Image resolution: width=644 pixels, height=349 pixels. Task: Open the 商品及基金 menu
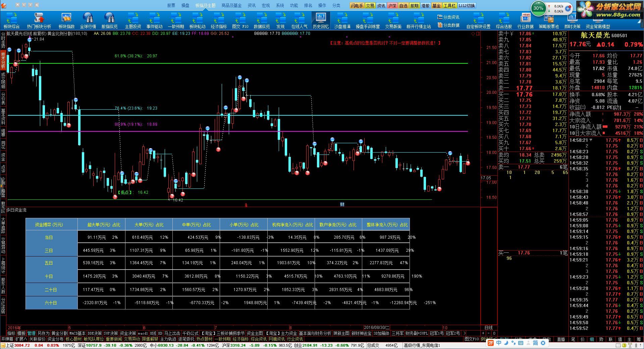pos(231,5)
